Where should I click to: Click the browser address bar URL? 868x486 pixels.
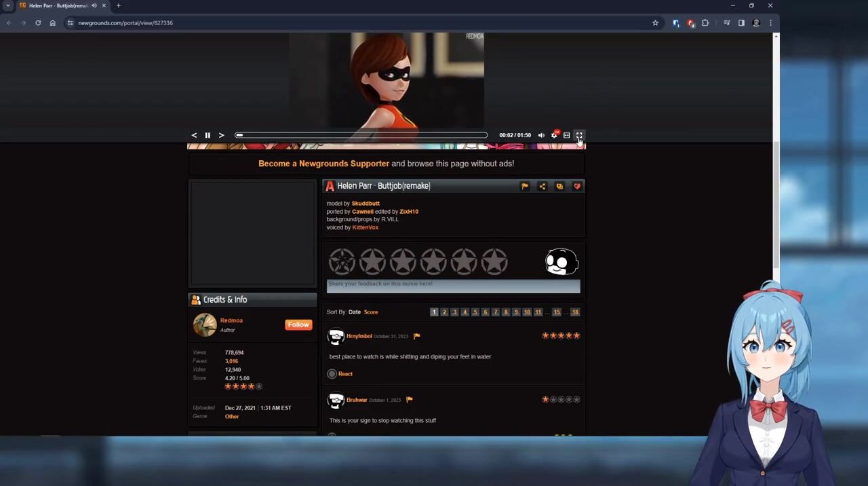125,23
